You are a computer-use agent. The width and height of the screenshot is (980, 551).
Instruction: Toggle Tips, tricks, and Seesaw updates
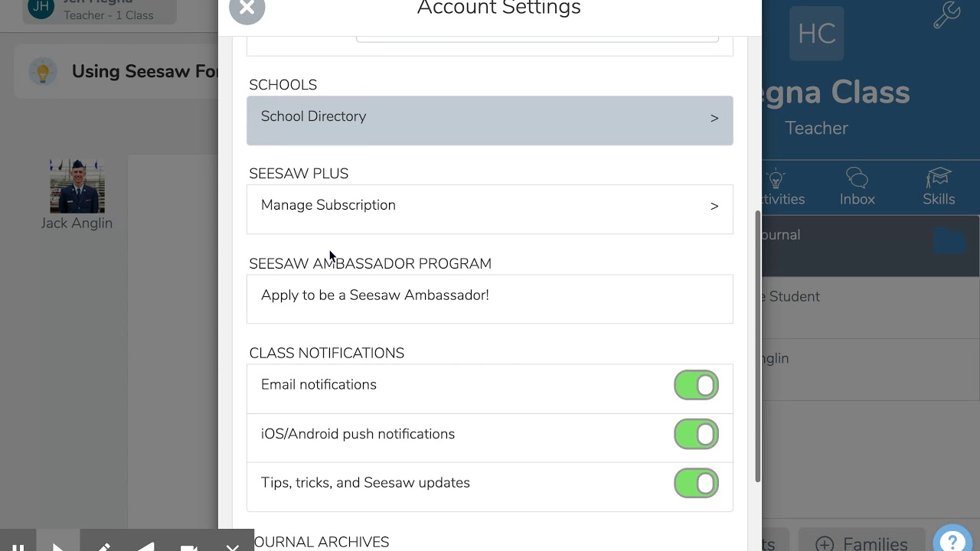[x=696, y=483]
